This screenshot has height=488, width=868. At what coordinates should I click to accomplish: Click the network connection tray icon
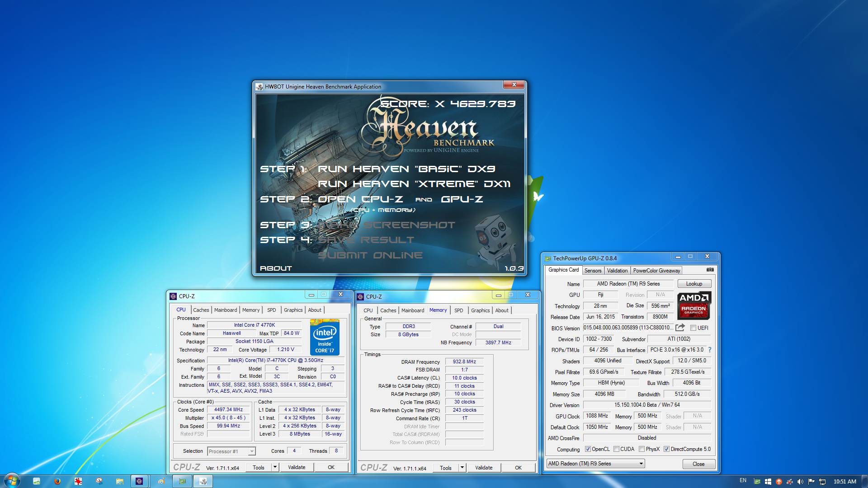point(822,482)
